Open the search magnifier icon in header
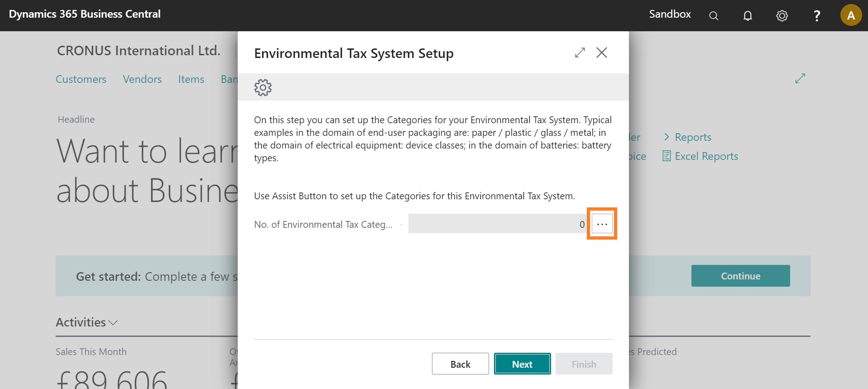 coord(714,16)
